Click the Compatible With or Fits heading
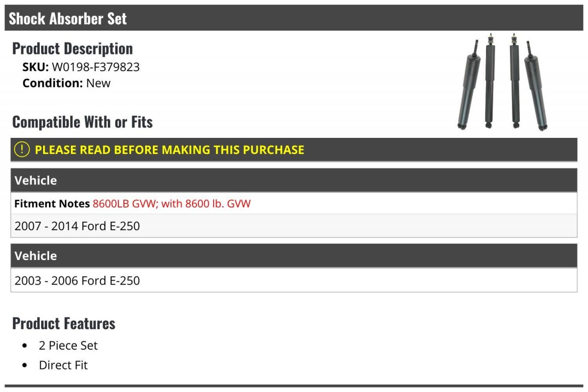This screenshot has width=588, height=392. [x=82, y=122]
